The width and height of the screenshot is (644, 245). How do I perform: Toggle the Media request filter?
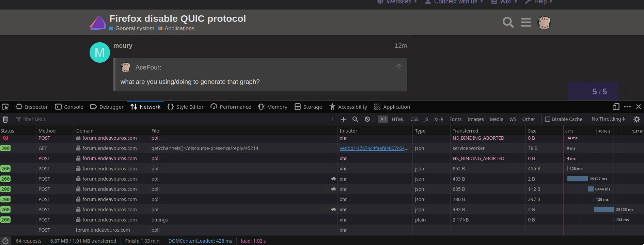[497, 119]
